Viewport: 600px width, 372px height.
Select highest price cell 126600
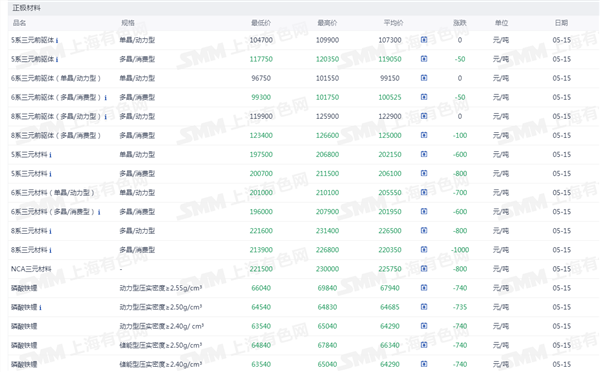click(327, 135)
